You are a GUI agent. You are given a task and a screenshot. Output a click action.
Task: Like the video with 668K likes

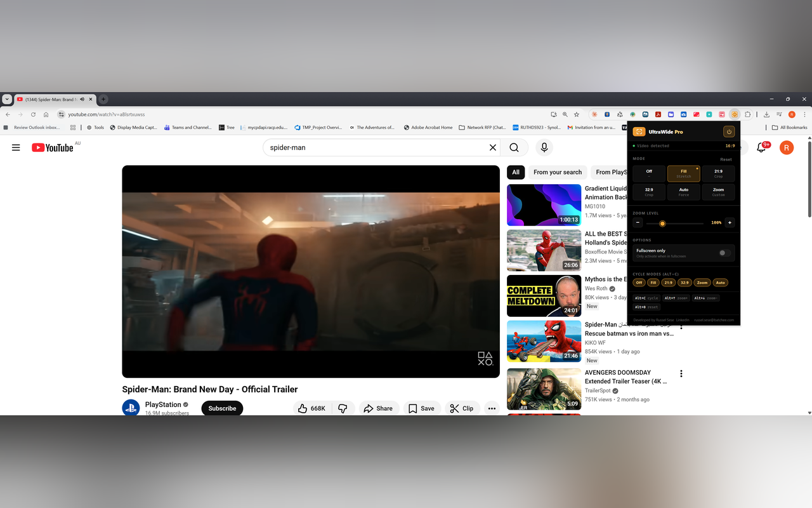311,408
